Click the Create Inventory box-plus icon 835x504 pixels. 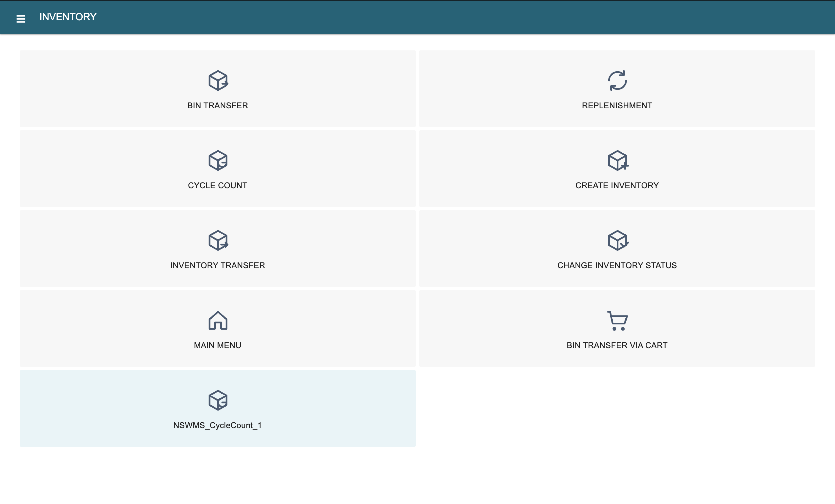point(618,160)
